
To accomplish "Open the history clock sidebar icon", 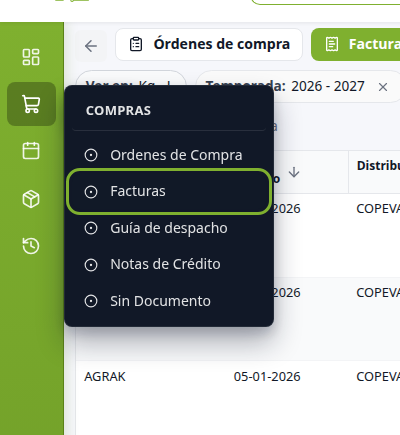I will (x=31, y=246).
